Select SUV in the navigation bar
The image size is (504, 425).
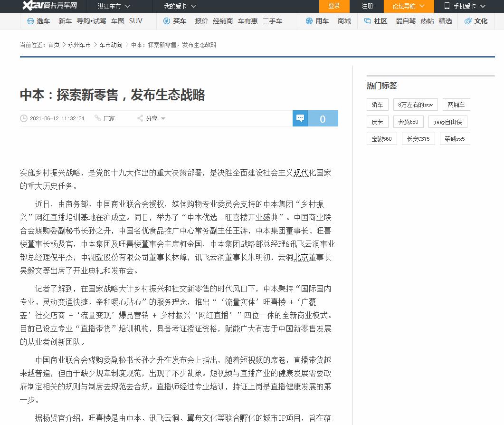coord(136,21)
